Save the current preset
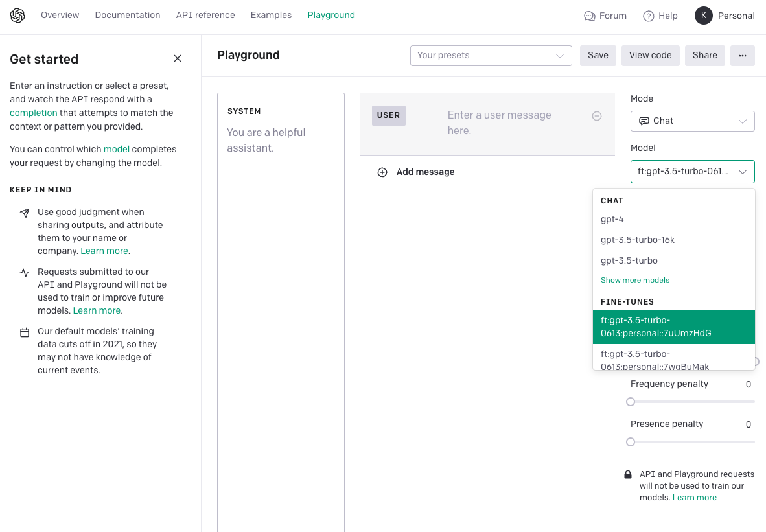This screenshot has width=766, height=532. pyautogui.click(x=598, y=56)
